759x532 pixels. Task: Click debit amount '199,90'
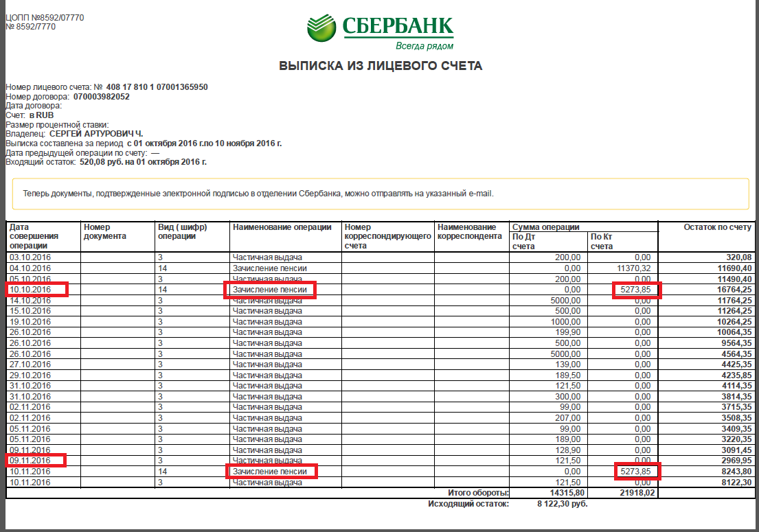pyautogui.click(x=568, y=332)
